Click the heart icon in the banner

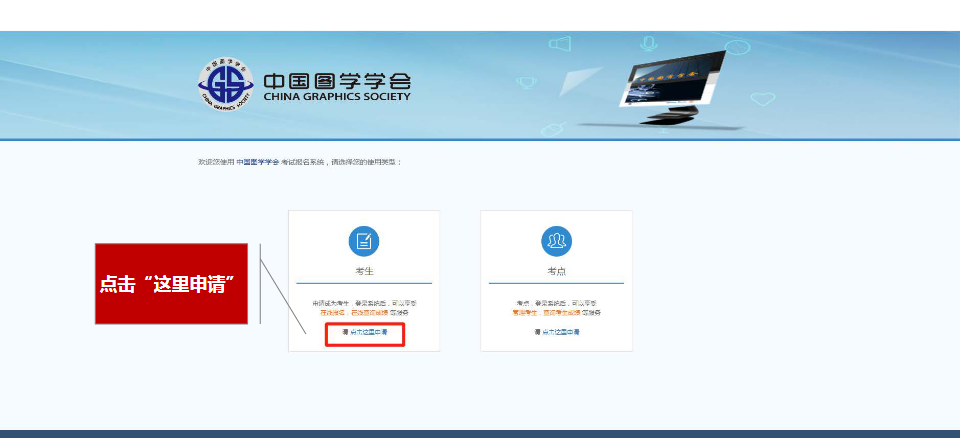click(x=763, y=99)
